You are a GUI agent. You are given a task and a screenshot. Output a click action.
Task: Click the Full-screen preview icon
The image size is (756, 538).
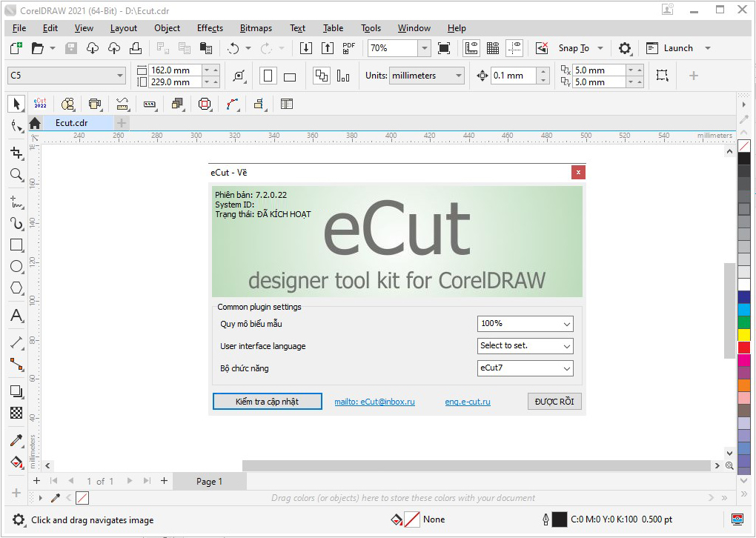coord(443,47)
